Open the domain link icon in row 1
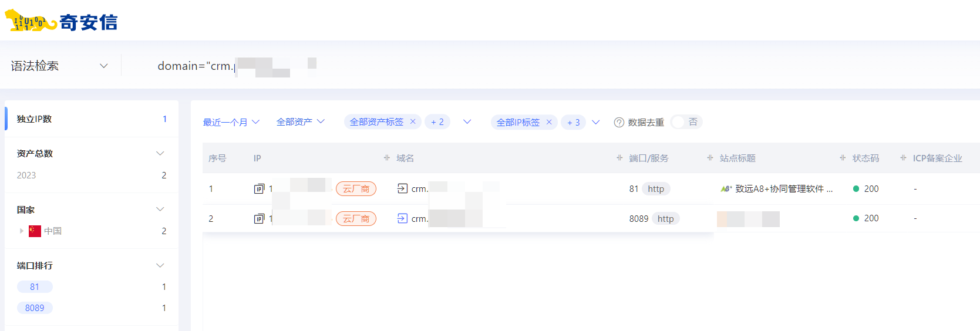This screenshot has height=331, width=980. pos(402,188)
